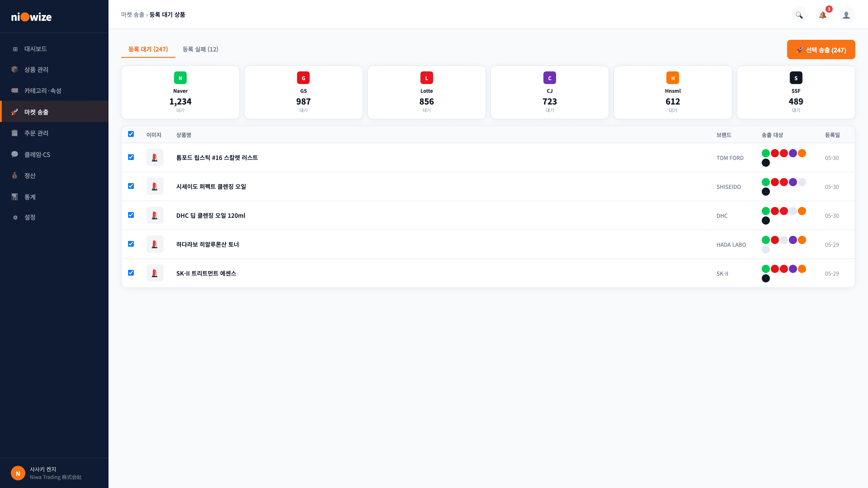
Task: Uncheck the 시세이도 퍼펙트 클렌징 오일 checkbox
Action: [x=131, y=186]
